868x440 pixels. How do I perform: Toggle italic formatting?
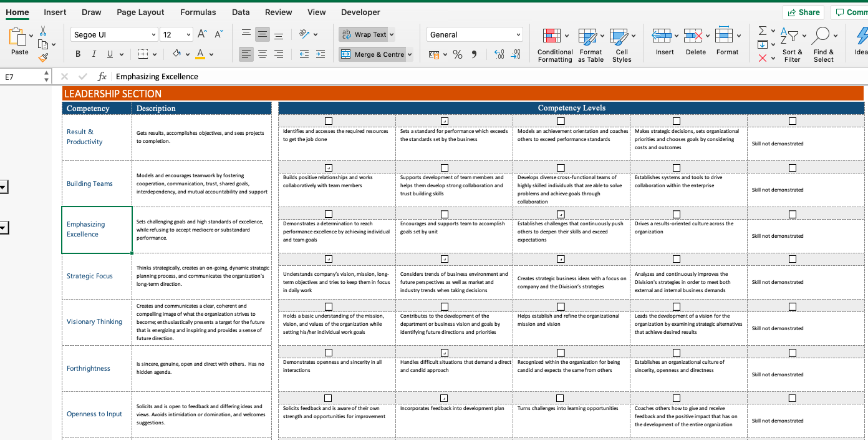click(94, 54)
